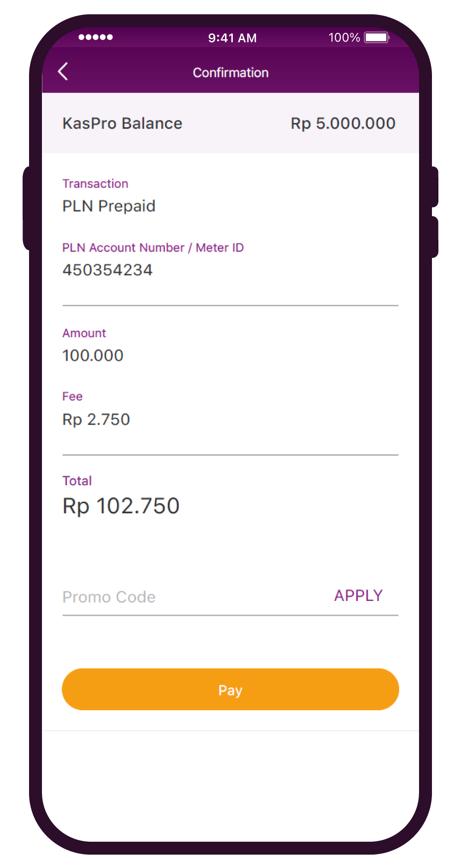Tap the Rp 5.000.000 balance amount
This screenshot has height=868, width=461.
[x=343, y=123]
